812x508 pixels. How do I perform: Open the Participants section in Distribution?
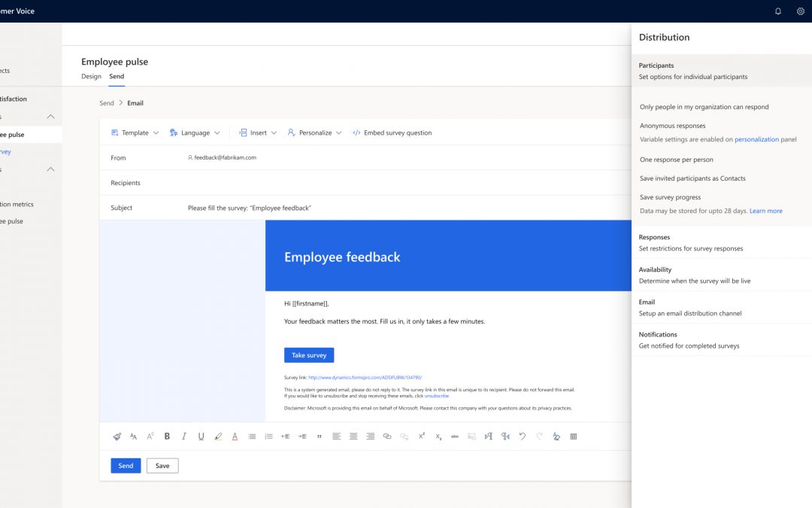722,71
